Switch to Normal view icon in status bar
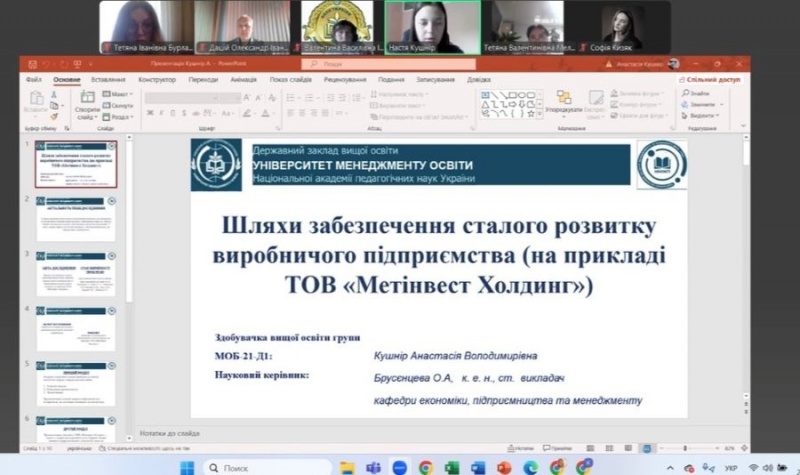This screenshot has height=475, width=800. [x=590, y=448]
